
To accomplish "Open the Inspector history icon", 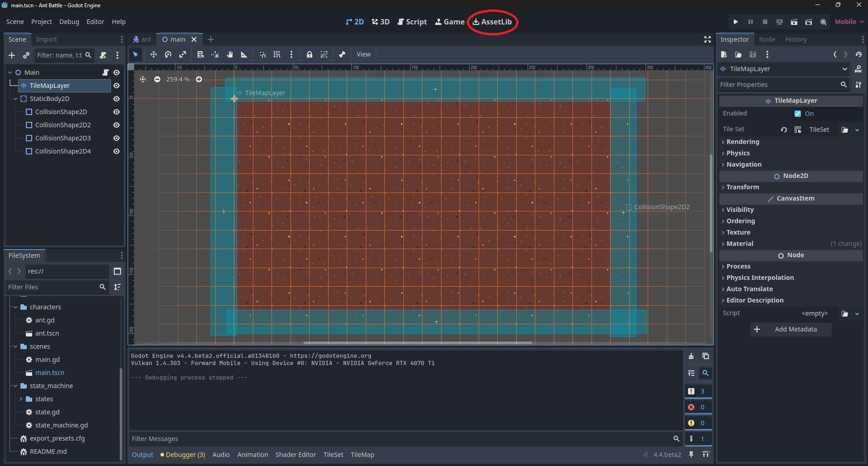I will coord(858,54).
